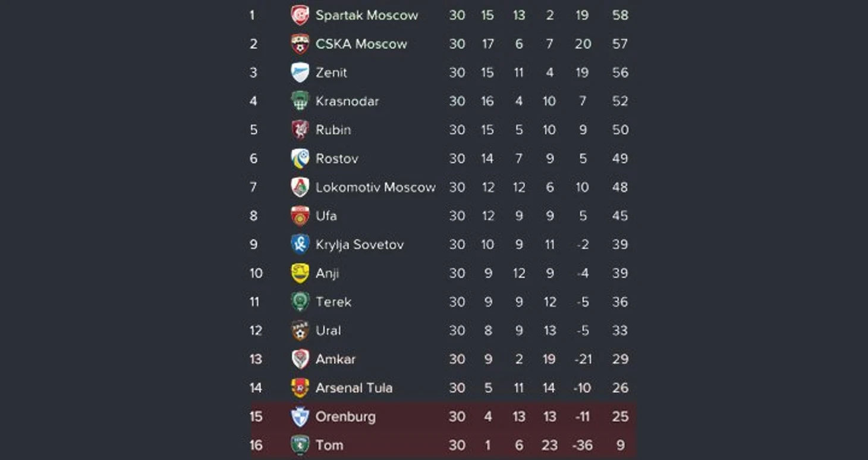868x460 pixels.
Task: Click Spartak Moscow's 58 points value
Action: pyautogui.click(x=620, y=15)
